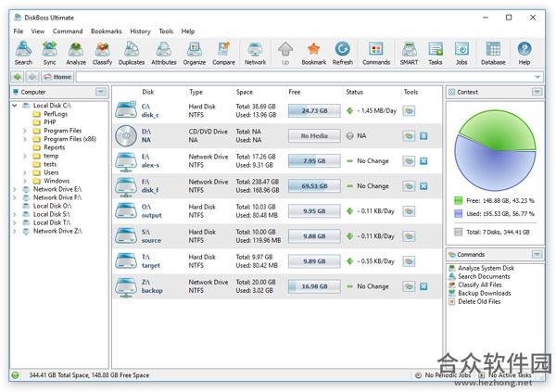Screen dimensions: 556x392
Task: Open the Commands toolbar icon
Action: (x=376, y=53)
